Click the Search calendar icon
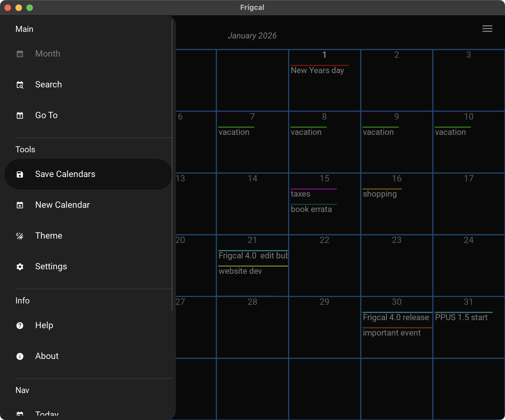The height and width of the screenshot is (420, 505). pyautogui.click(x=20, y=85)
